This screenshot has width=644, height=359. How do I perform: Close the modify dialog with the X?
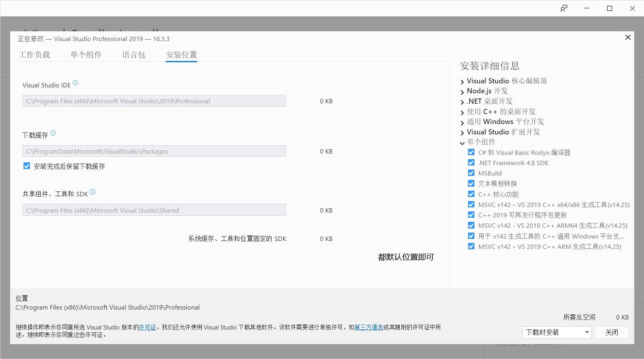[x=628, y=37]
